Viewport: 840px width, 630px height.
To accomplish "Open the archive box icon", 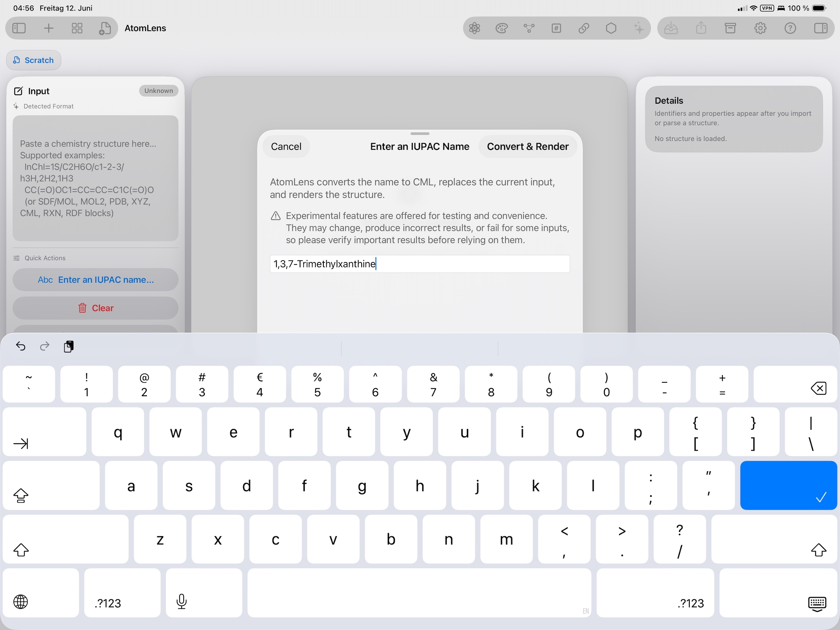I will 730,28.
